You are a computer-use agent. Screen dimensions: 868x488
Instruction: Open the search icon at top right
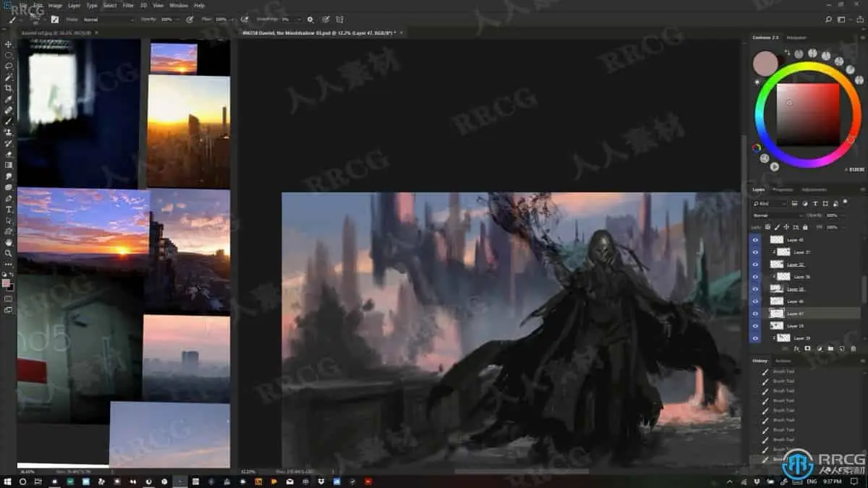pos(829,20)
